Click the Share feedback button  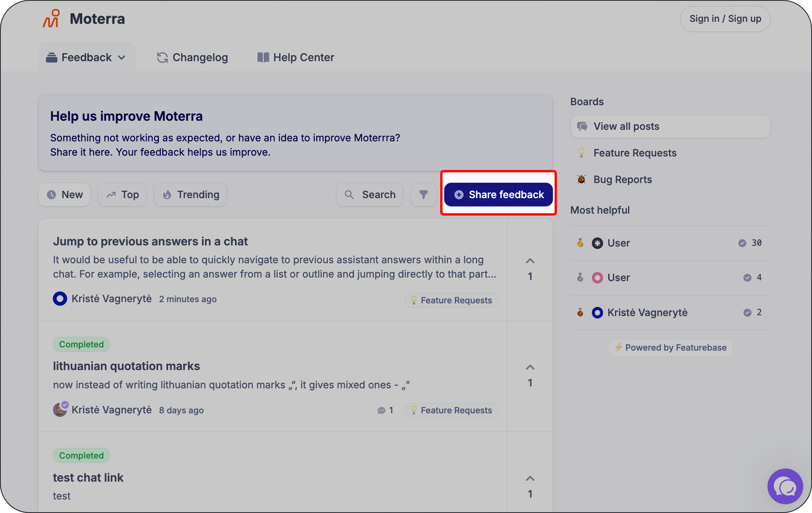[499, 195]
